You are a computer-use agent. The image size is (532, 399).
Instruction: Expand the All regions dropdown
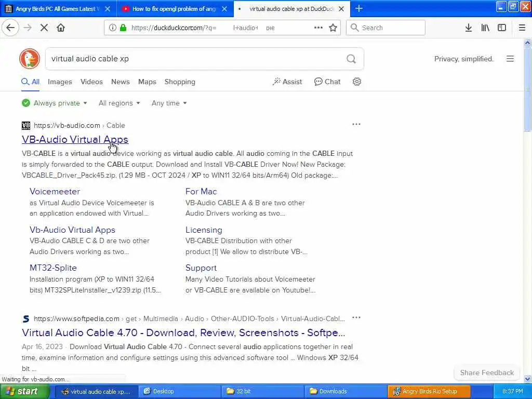(x=119, y=103)
